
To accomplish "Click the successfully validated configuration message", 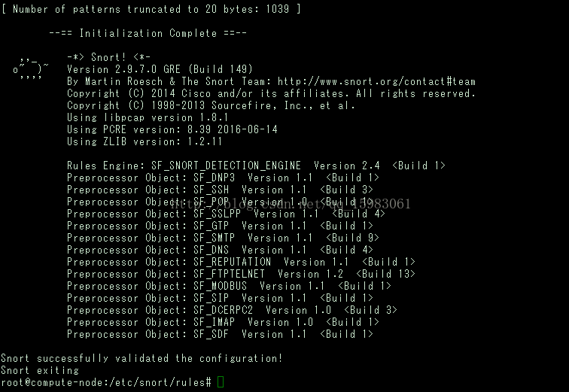I will 141,358.
